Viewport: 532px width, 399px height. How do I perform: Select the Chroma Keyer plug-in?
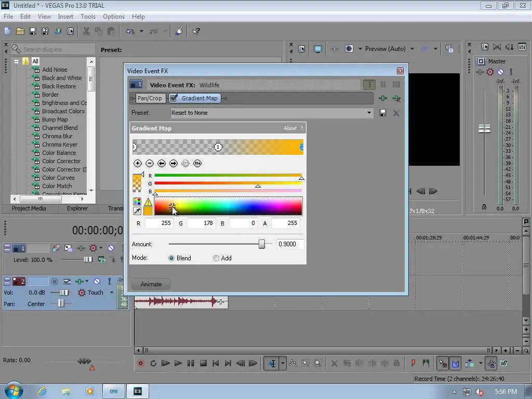tap(60, 144)
